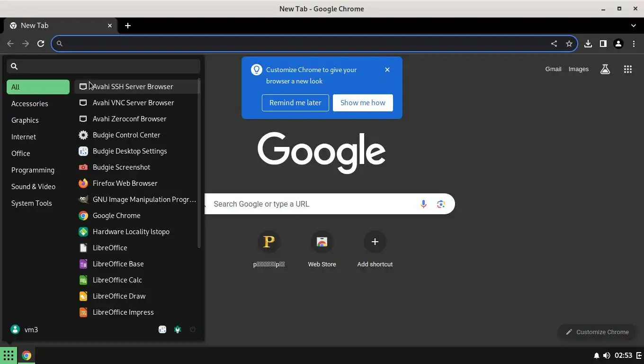Screen dimensions: 644x364
Task: Launch Firefox Web Browser
Action: point(136,183)
